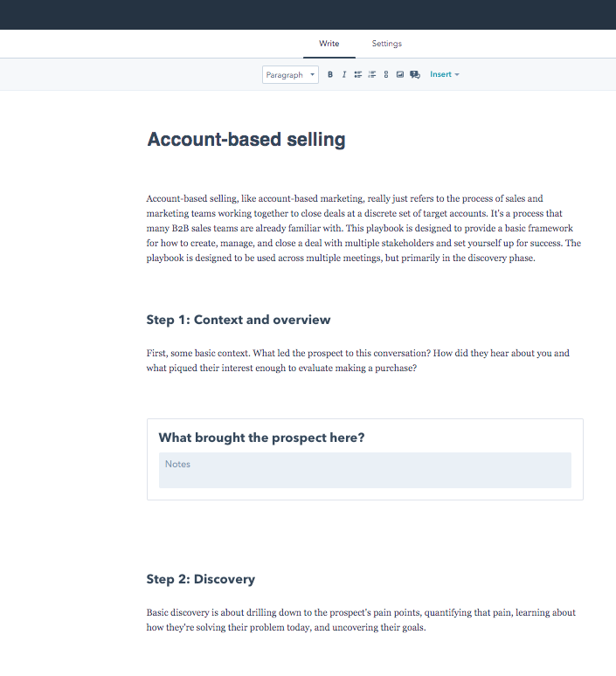616x676 pixels.
Task: Expand the Insert menu
Action: (444, 75)
